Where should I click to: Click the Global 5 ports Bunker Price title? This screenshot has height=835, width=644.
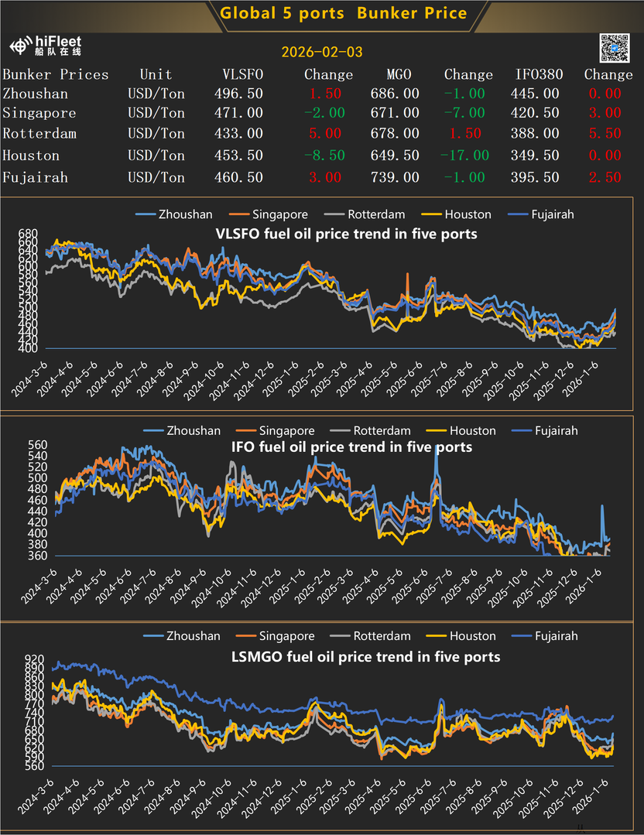pos(344,13)
